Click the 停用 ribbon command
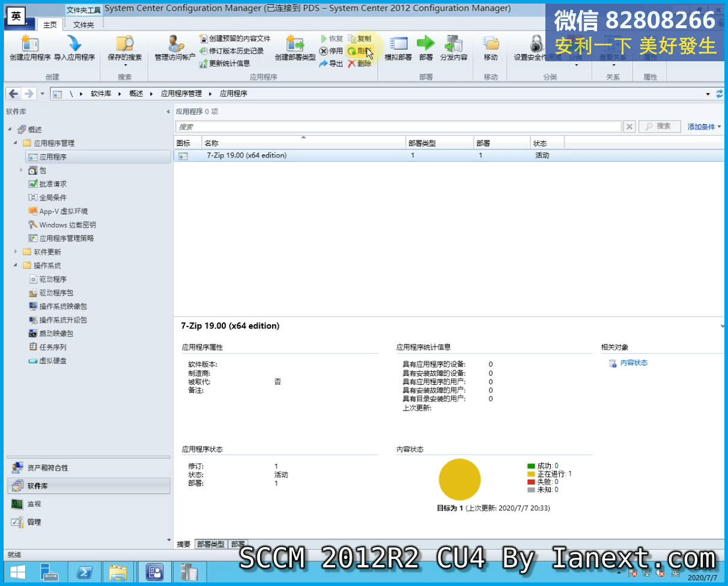 [x=331, y=51]
